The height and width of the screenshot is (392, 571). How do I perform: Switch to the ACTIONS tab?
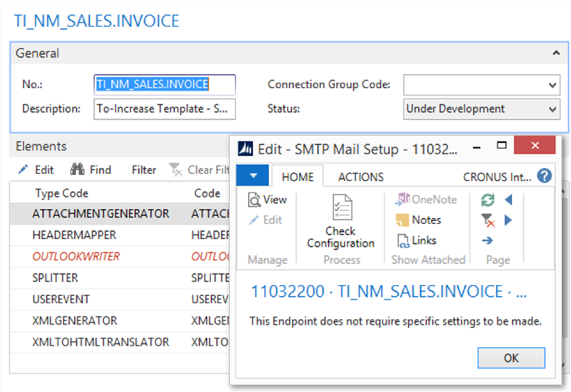click(360, 176)
